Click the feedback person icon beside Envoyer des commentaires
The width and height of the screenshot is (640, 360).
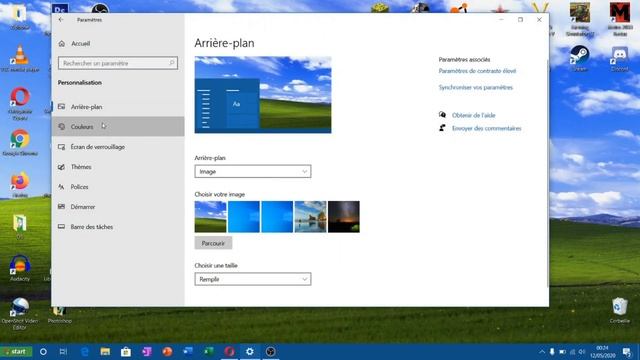coord(442,128)
